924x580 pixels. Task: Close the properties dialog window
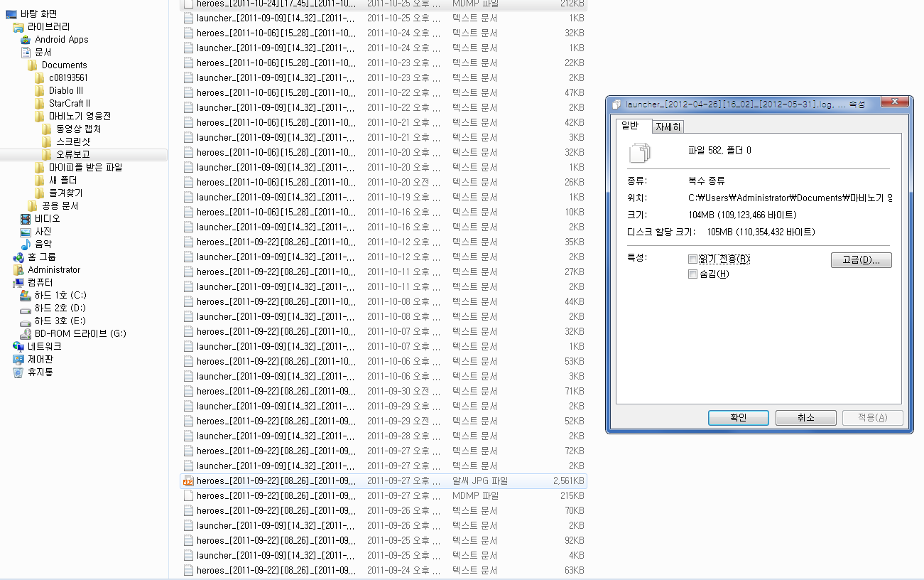[896, 103]
